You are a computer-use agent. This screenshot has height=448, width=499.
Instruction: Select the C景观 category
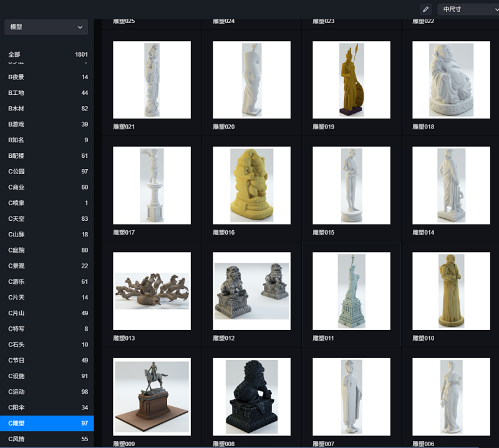(x=47, y=266)
